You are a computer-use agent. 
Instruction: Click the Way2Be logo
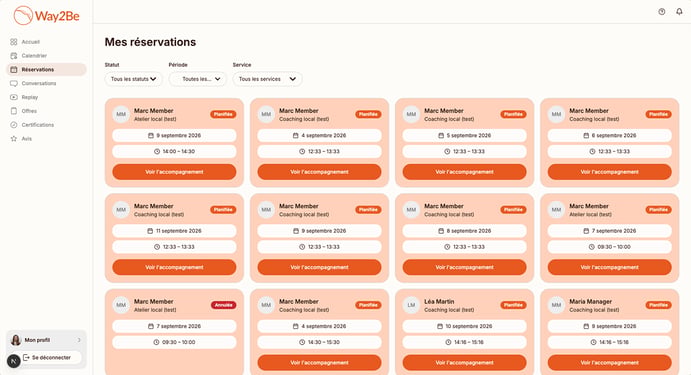pyautogui.click(x=46, y=16)
